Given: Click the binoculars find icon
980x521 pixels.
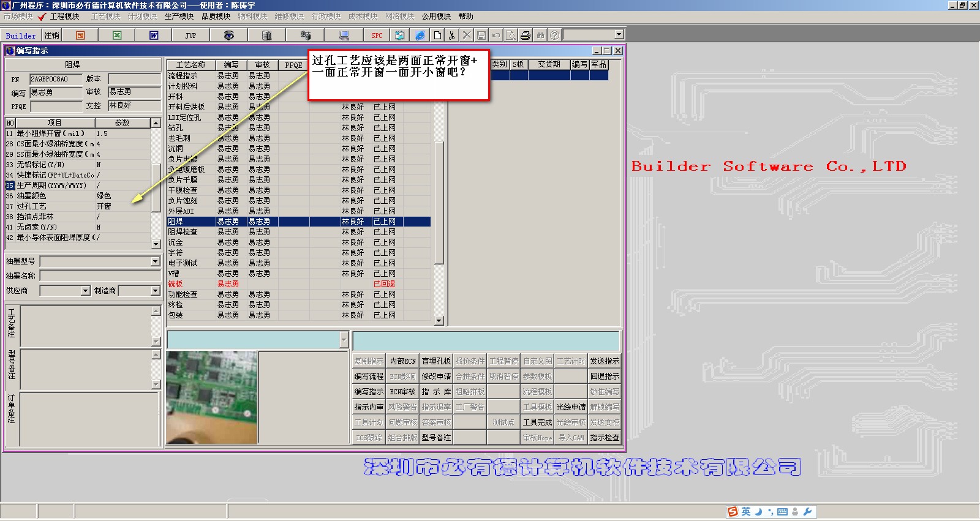Looking at the screenshot, I should click(x=540, y=36).
